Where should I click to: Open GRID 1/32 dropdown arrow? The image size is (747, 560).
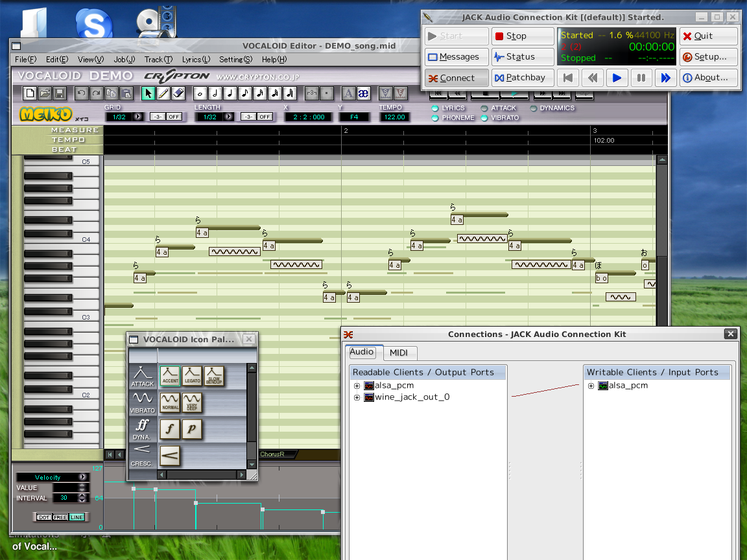(x=138, y=117)
